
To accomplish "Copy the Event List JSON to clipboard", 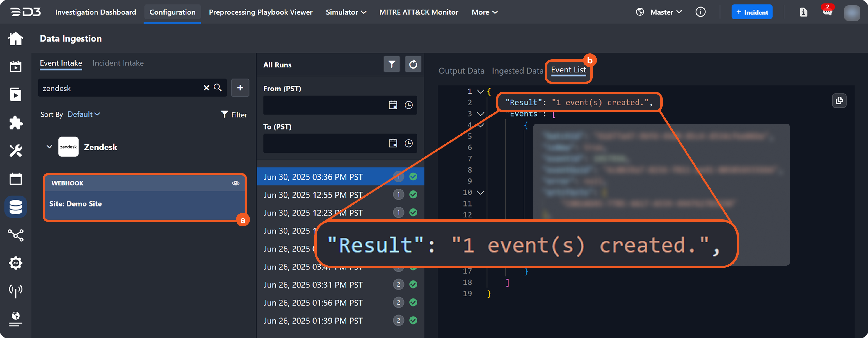I will click(x=839, y=101).
